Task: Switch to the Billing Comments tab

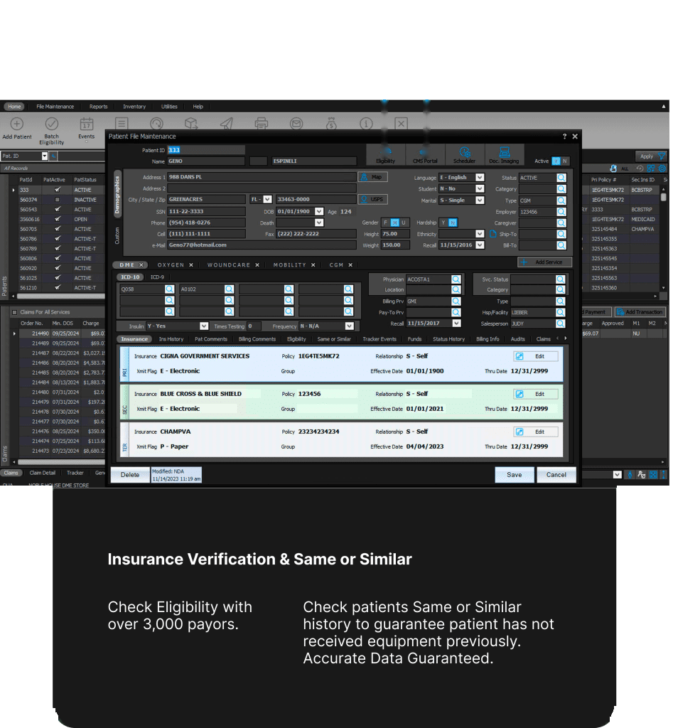Action: tap(257, 339)
